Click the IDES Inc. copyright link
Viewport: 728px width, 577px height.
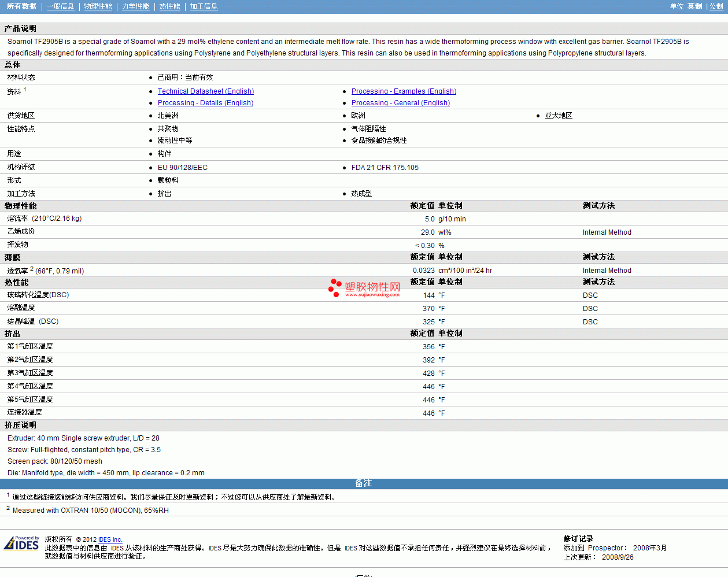coord(110,539)
